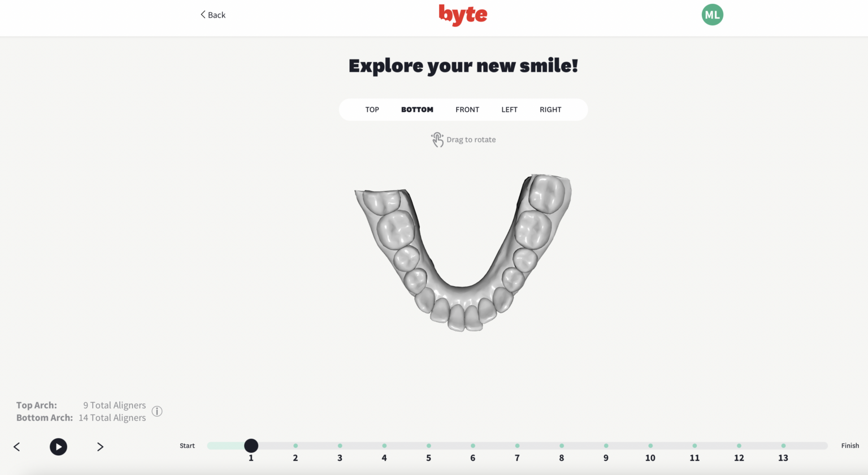Viewport: 868px width, 475px height.
Task: Click the drag-to-rotate hand icon
Action: 437,139
